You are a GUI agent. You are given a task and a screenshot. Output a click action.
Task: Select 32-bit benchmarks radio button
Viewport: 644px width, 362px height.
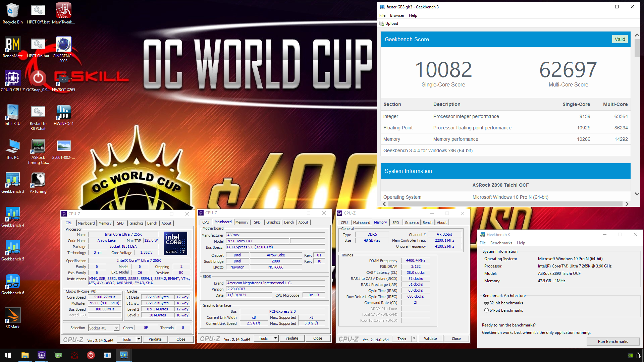point(486,303)
